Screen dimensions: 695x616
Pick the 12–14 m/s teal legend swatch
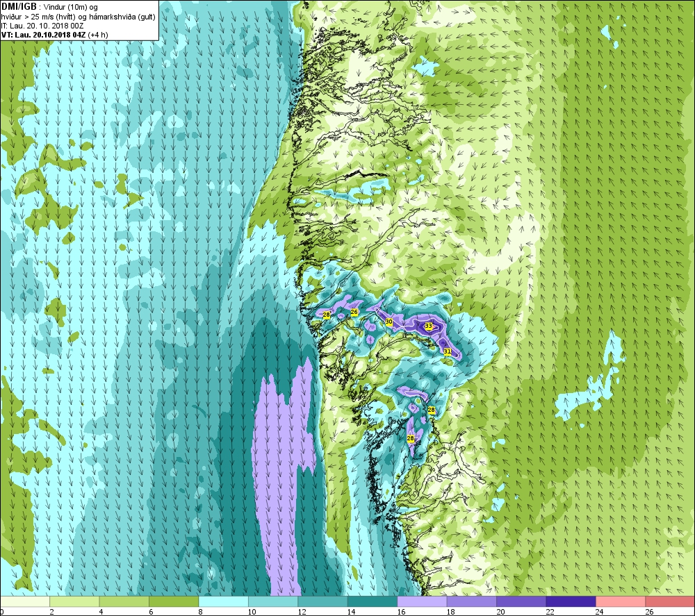322,601
